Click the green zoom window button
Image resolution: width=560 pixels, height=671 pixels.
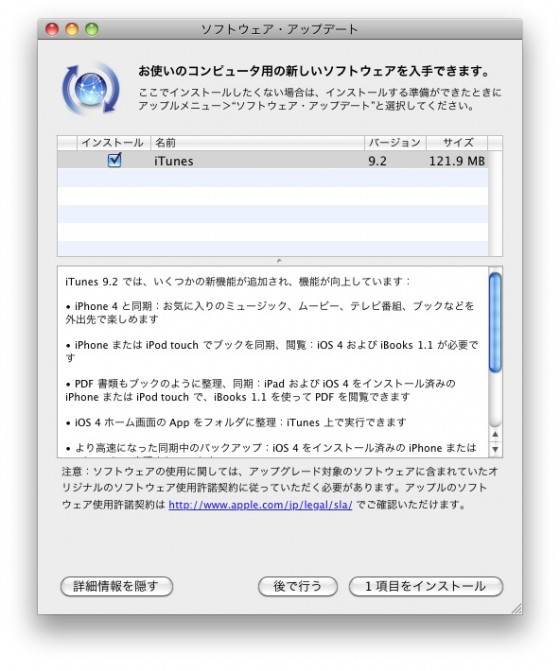coord(92,29)
